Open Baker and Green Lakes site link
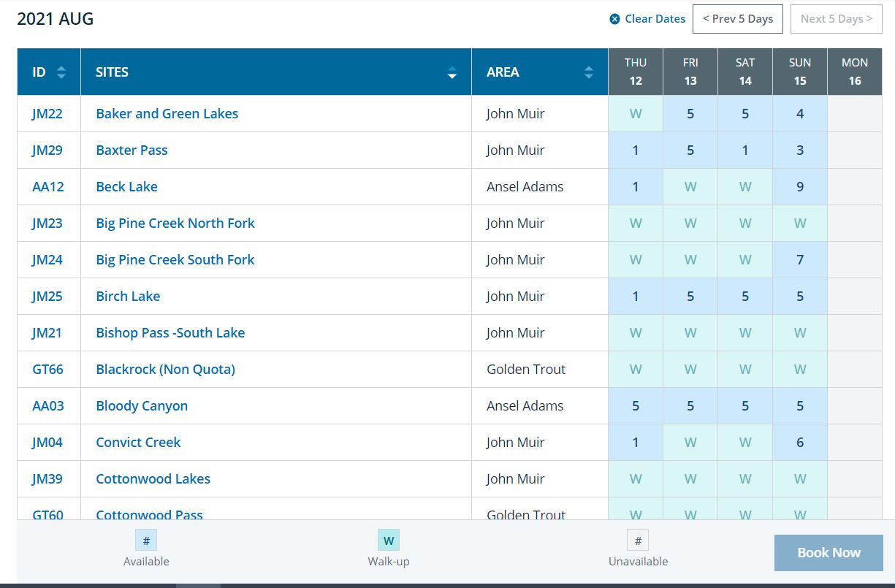Image resolution: width=895 pixels, height=588 pixels. click(167, 114)
